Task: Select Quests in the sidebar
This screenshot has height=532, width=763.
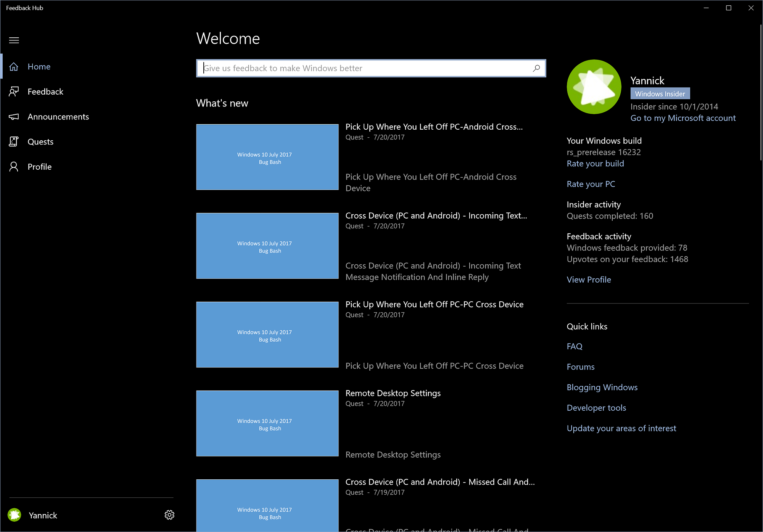Action: point(40,141)
